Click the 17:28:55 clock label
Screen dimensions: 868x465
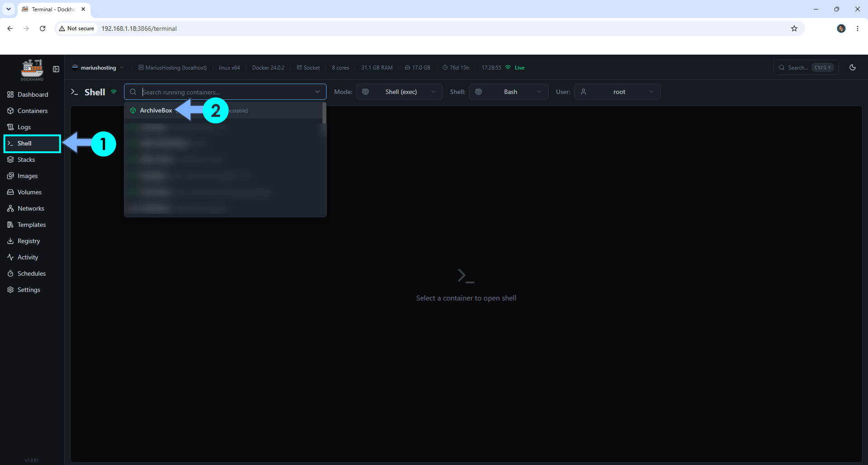click(x=491, y=68)
